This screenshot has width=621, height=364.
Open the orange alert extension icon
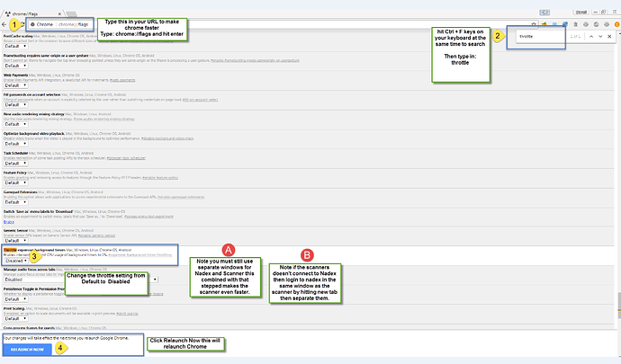[616, 24]
